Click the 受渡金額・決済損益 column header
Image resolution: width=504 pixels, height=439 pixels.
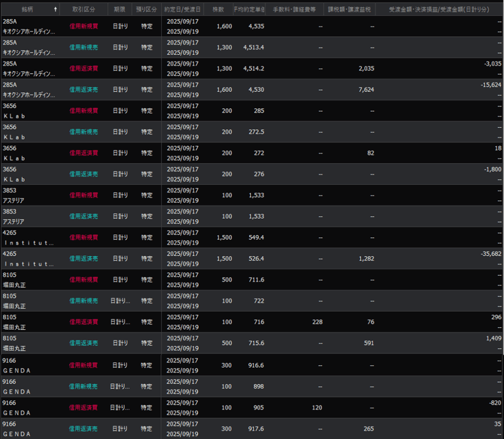[439, 9]
